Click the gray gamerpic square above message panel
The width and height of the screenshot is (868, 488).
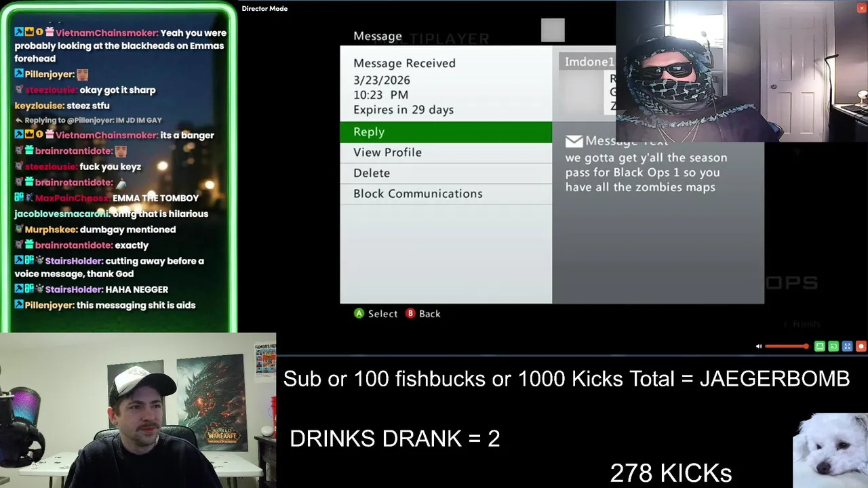point(553,30)
